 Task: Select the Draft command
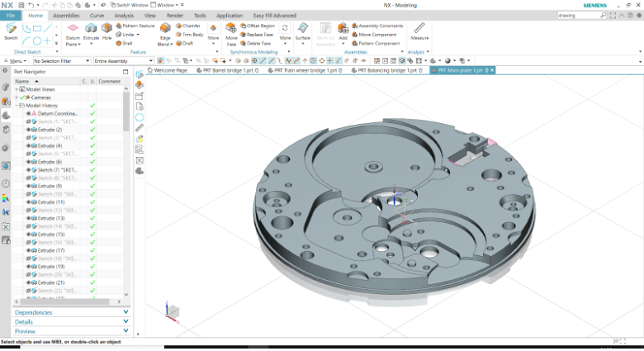pyautogui.click(x=184, y=43)
